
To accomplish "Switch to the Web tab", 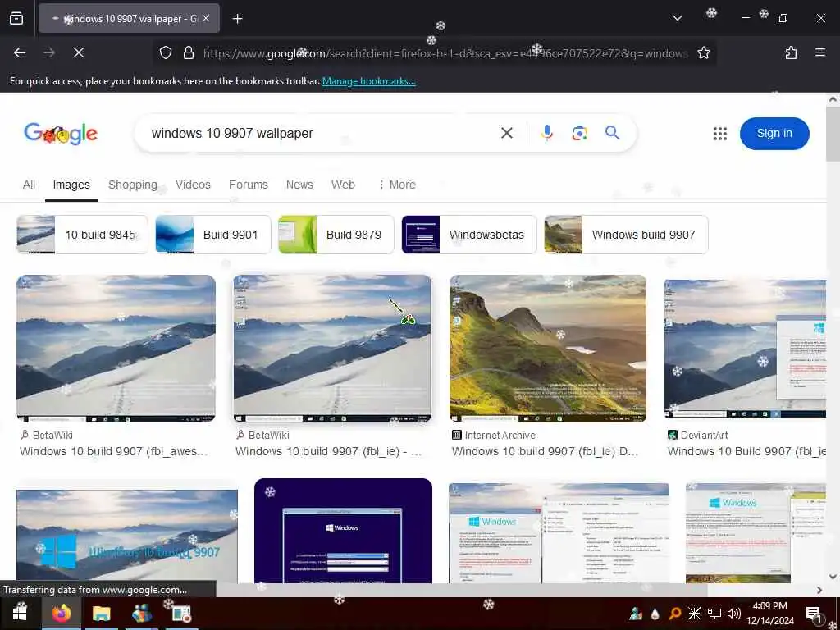I will click(343, 185).
